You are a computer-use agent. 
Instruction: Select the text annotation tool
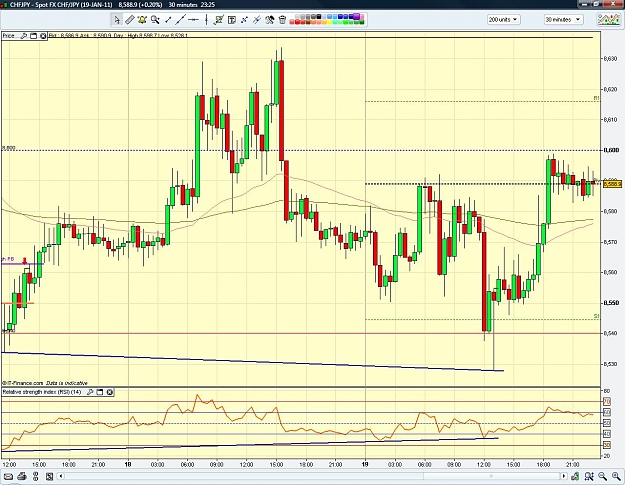tap(232, 19)
